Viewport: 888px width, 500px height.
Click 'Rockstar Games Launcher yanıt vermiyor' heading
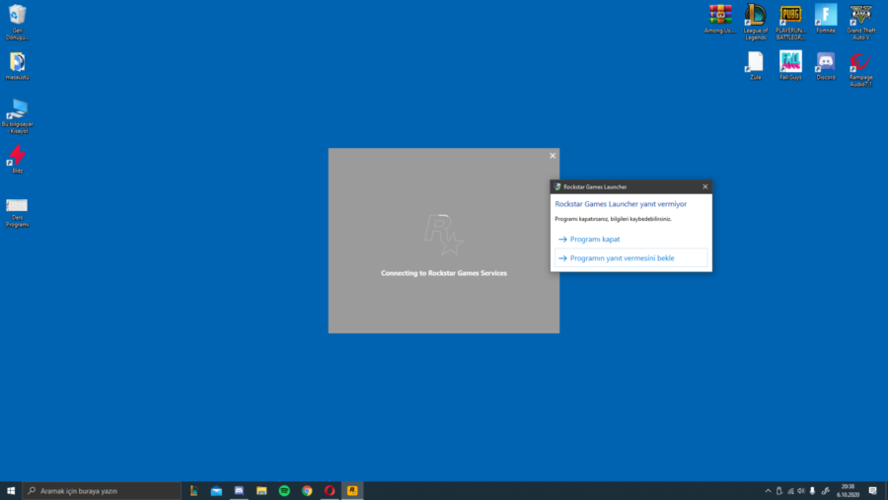tap(621, 204)
